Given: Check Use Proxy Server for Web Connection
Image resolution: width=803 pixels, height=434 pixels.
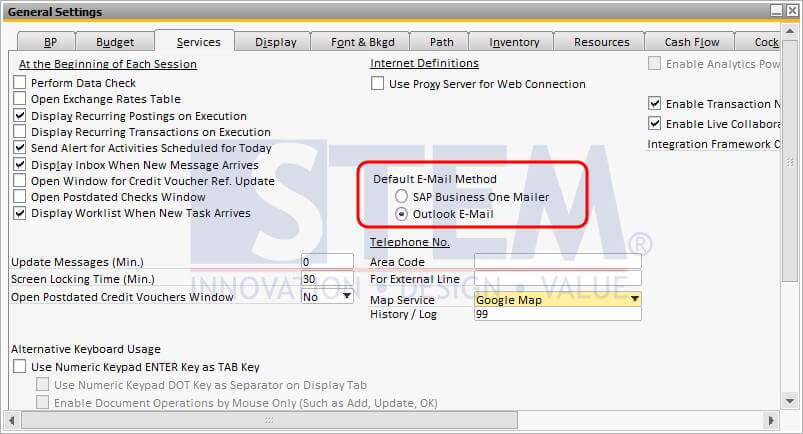Looking at the screenshot, I should pyautogui.click(x=377, y=83).
